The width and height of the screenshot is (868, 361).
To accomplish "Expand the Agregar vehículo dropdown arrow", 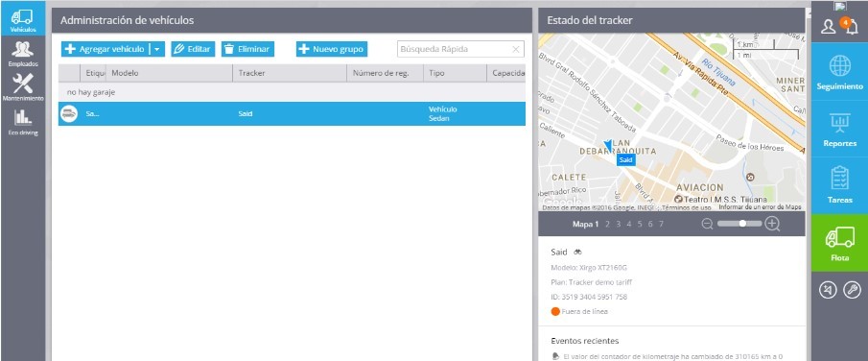I will (156, 49).
